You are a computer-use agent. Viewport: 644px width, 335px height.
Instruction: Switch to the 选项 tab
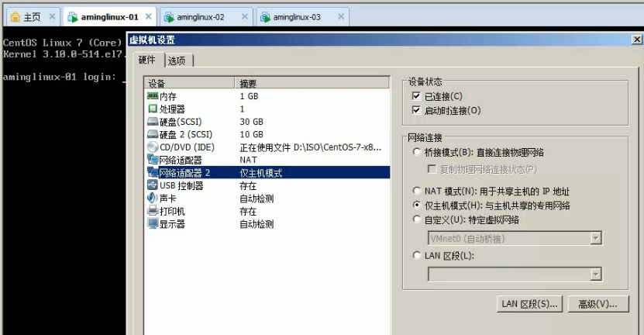coord(177,60)
